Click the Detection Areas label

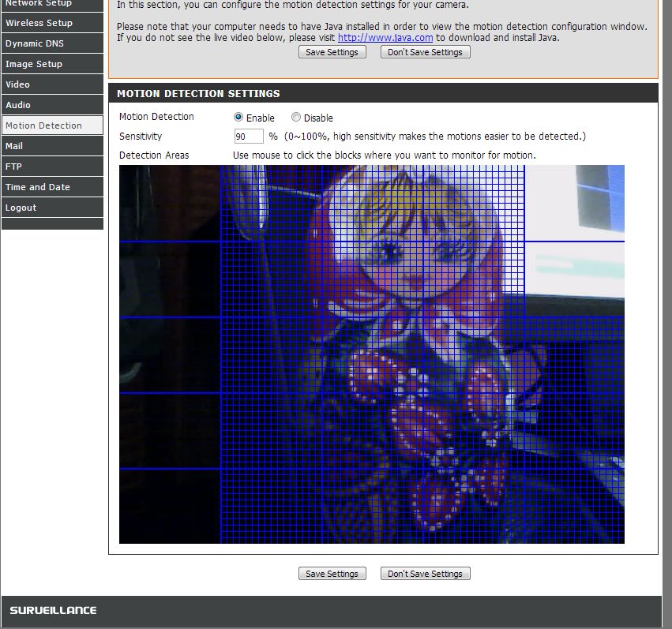(x=154, y=155)
